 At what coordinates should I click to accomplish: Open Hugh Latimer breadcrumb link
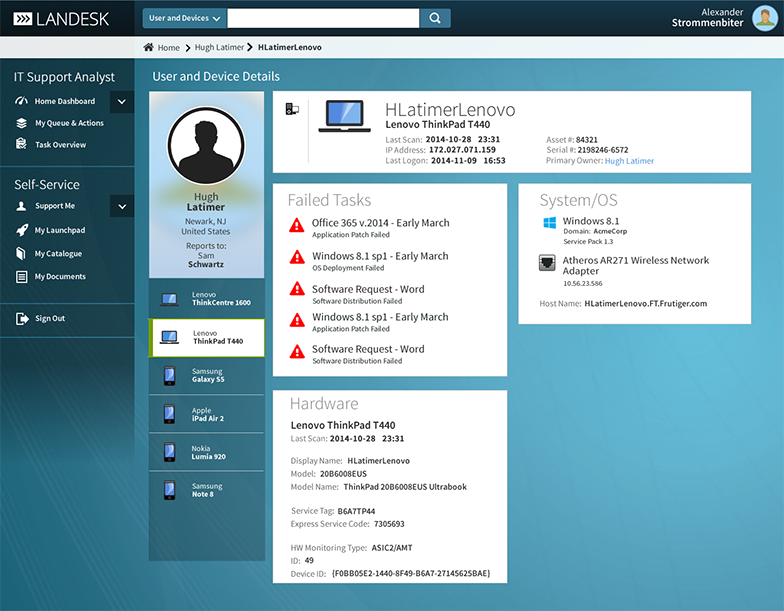[219, 47]
